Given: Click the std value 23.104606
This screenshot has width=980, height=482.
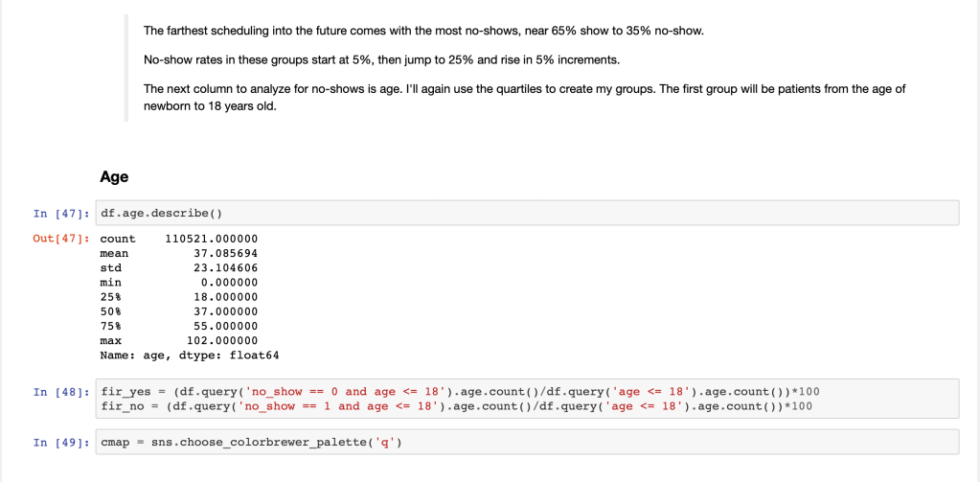Looking at the screenshot, I should (225, 267).
